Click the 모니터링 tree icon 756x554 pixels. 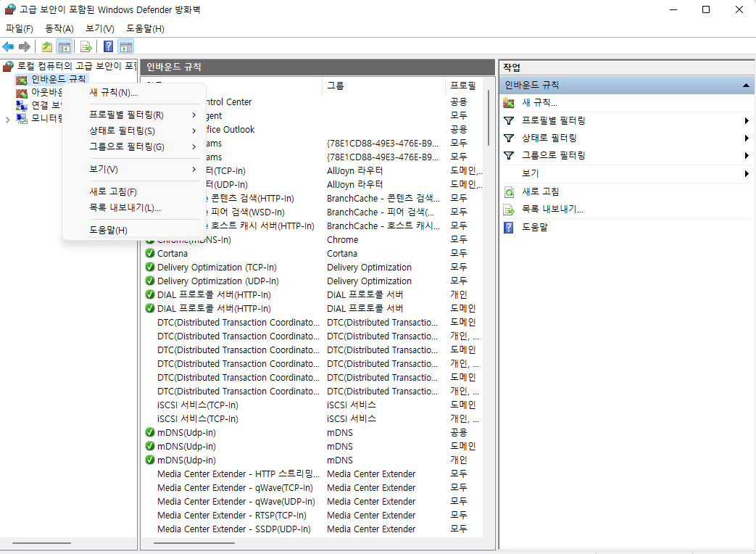point(22,118)
